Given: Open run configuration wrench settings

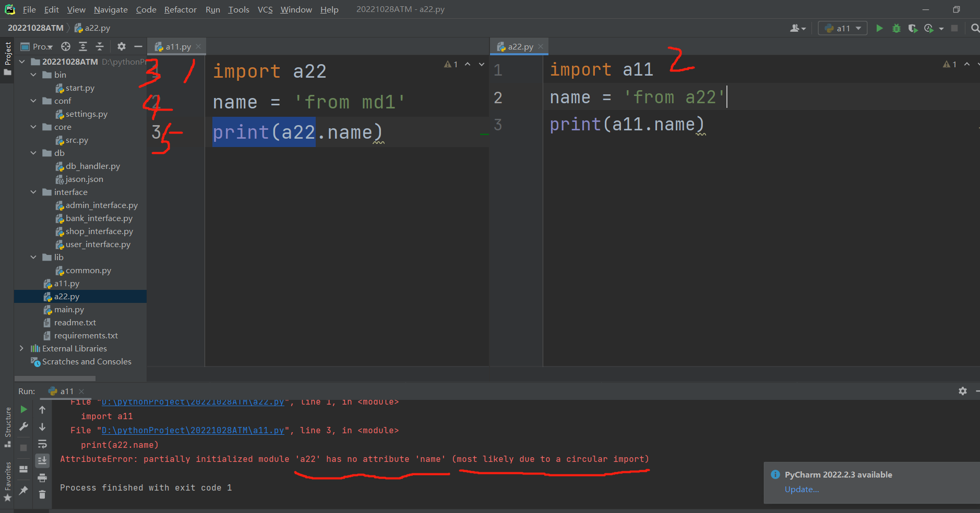Looking at the screenshot, I should pyautogui.click(x=23, y=426).
